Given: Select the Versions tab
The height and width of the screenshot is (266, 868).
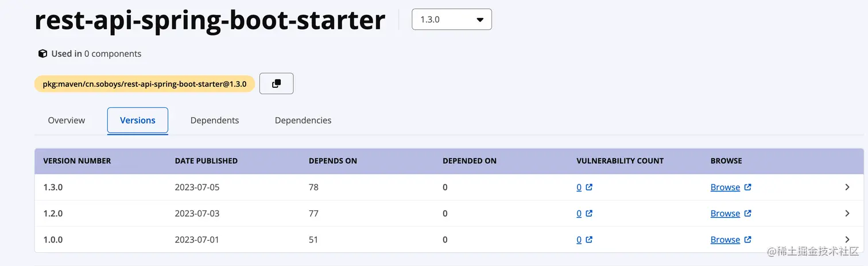Looking at the screenshot, I should (138, 120).
